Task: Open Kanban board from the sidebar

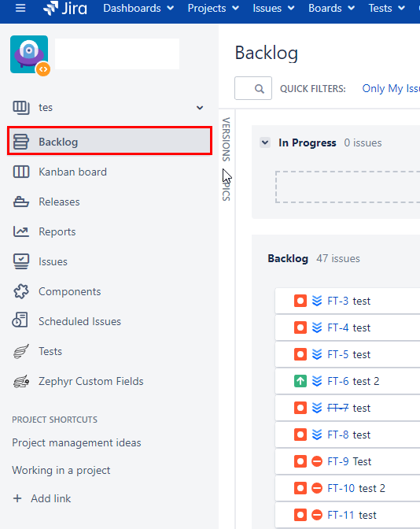Action: 72,172
